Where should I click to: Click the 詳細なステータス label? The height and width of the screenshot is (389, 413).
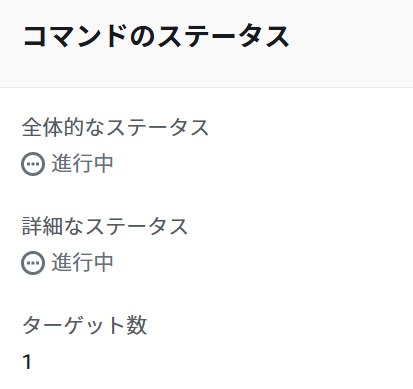tap(105, 226)
